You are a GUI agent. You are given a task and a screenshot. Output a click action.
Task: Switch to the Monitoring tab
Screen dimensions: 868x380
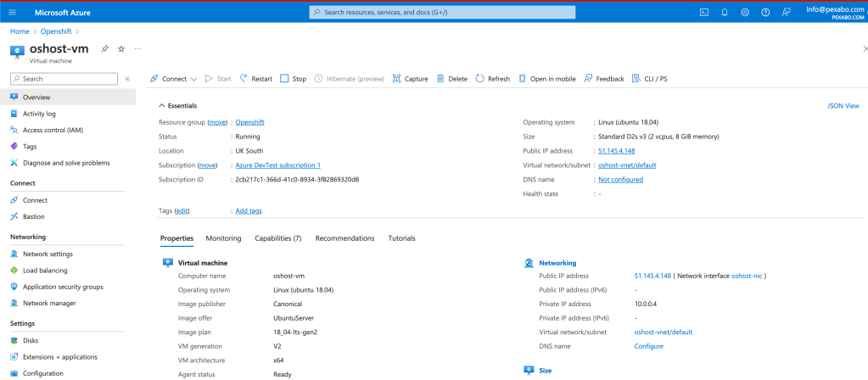tap(224, 238)
